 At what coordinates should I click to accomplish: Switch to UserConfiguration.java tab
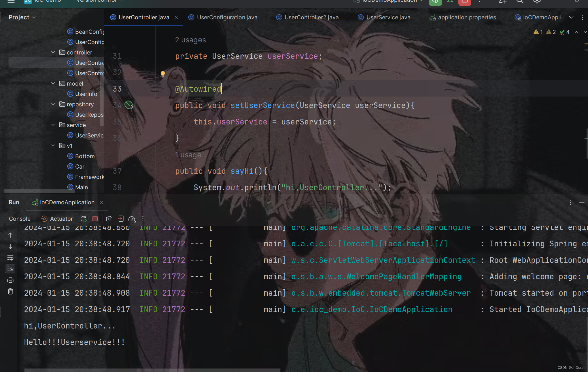coord(223,17)
